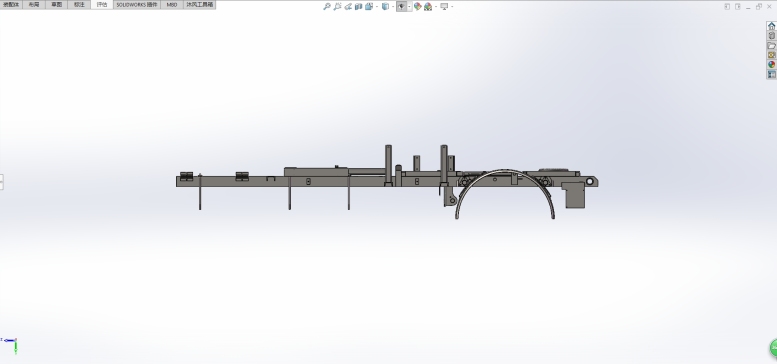Expand Apply Scene dropdown arrow
777x364 pixels.
tap(436, 6)
